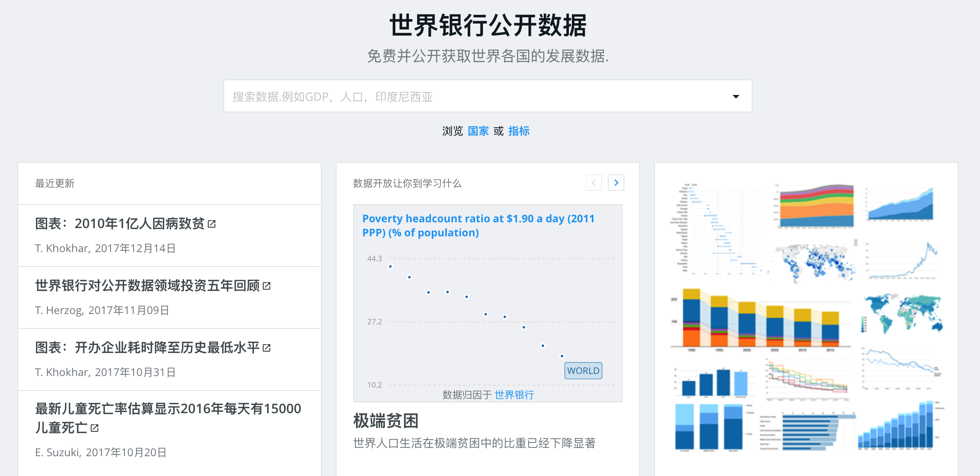Select the WORLD label on chart
Viewport: 980px width, 476px height.
pos(583,371)
